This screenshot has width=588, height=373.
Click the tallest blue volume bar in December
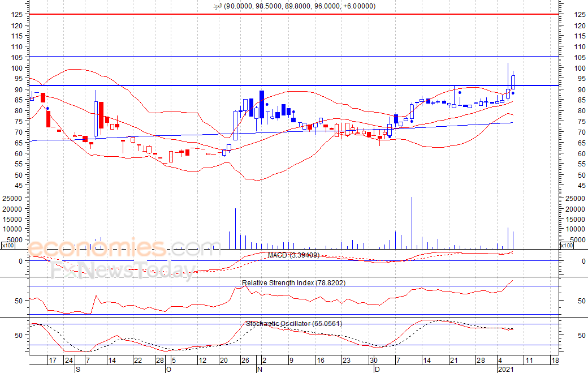(412, 223)
